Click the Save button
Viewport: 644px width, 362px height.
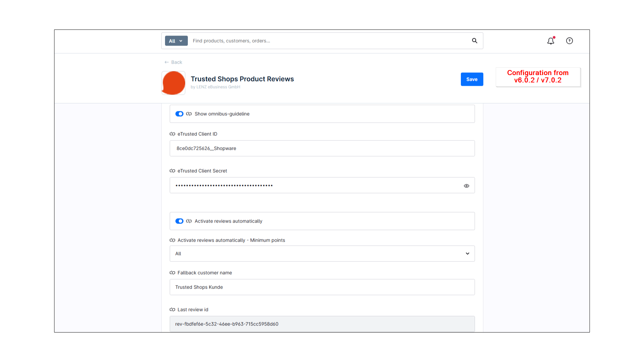click(472, 79)
